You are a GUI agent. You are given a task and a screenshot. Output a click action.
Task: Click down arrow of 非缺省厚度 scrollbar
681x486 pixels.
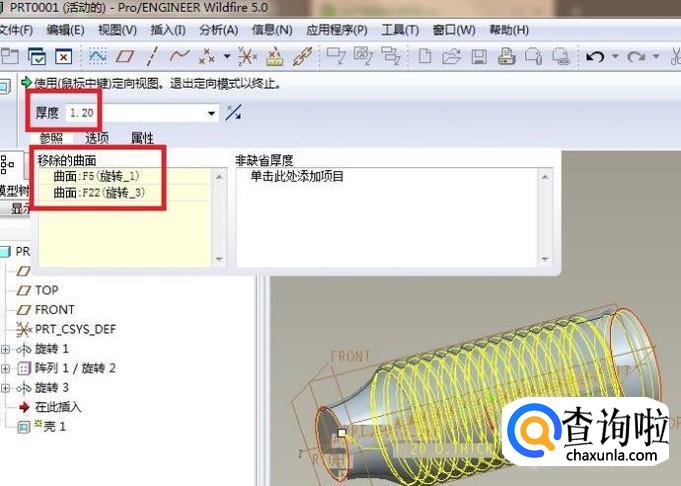click(x=545, y=259)
